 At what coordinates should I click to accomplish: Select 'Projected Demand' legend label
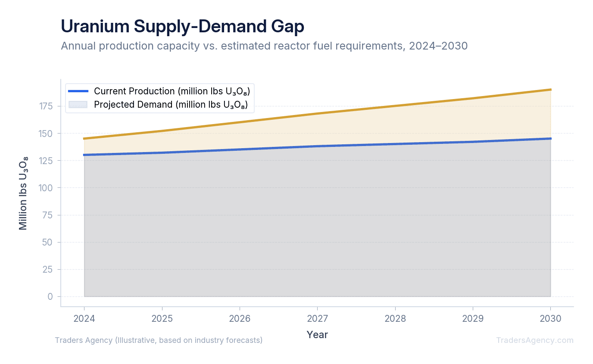[x=171, y=105]
